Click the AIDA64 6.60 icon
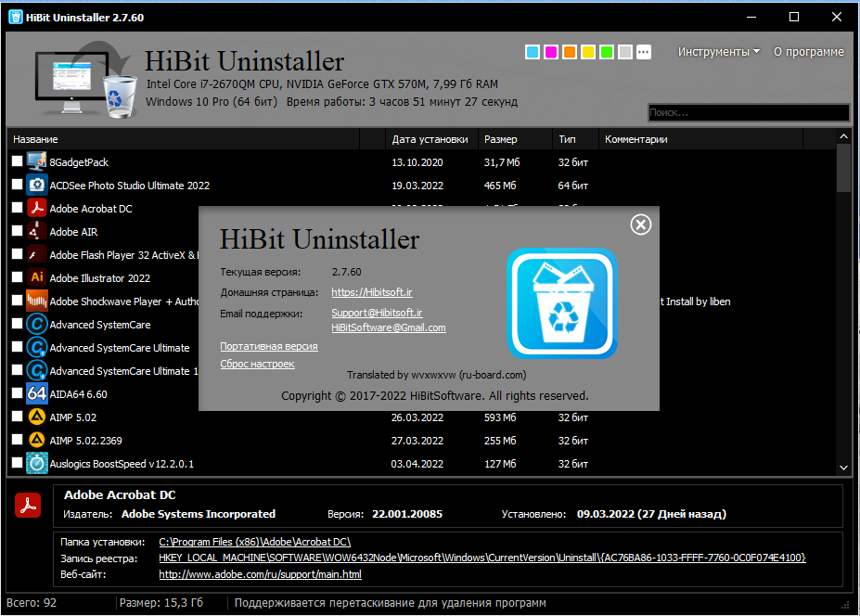The width and height of the screenshot is (860, 616). [x=37, y=394]
